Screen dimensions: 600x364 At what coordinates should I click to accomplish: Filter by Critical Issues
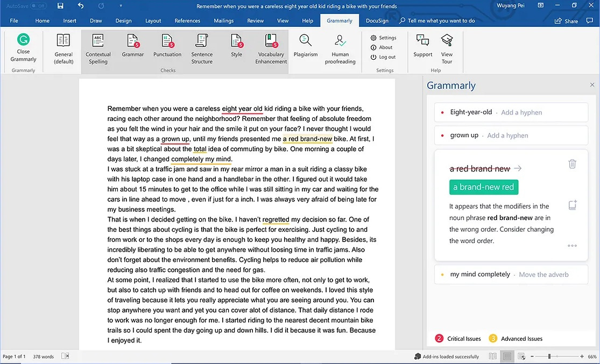coord(457,339)
